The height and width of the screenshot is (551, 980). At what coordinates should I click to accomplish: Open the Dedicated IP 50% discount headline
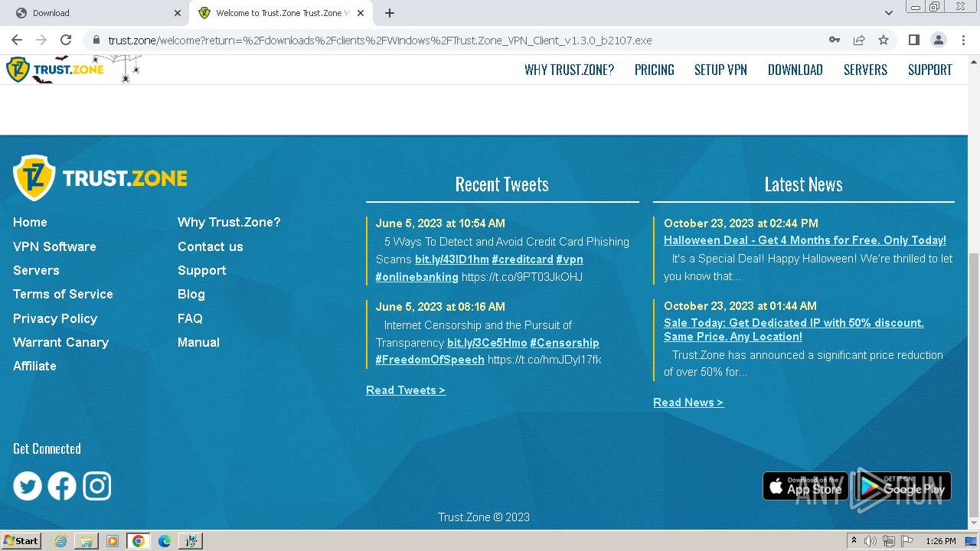point(794,330)
